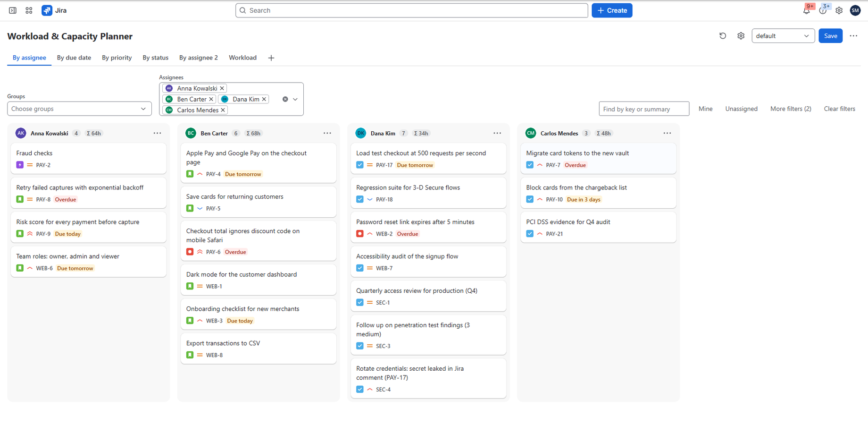
Task: Open the Dark mode for the customer dashboard card
Action: point(259,280)
